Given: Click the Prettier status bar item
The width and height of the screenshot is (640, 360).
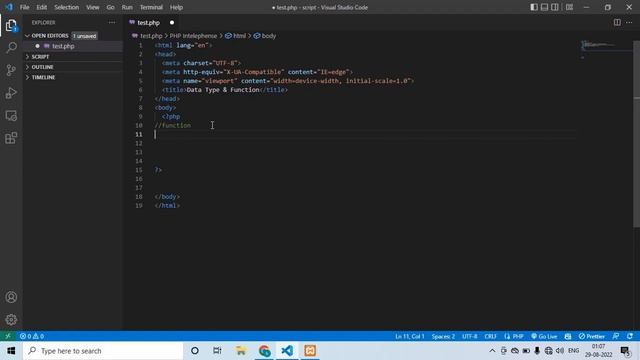Looking at the screenshot, I should (591, 336).
